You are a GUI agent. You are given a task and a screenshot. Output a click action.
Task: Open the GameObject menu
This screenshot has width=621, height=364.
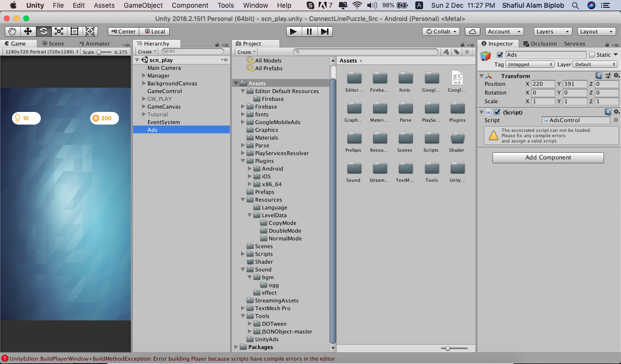pos(145,5)
